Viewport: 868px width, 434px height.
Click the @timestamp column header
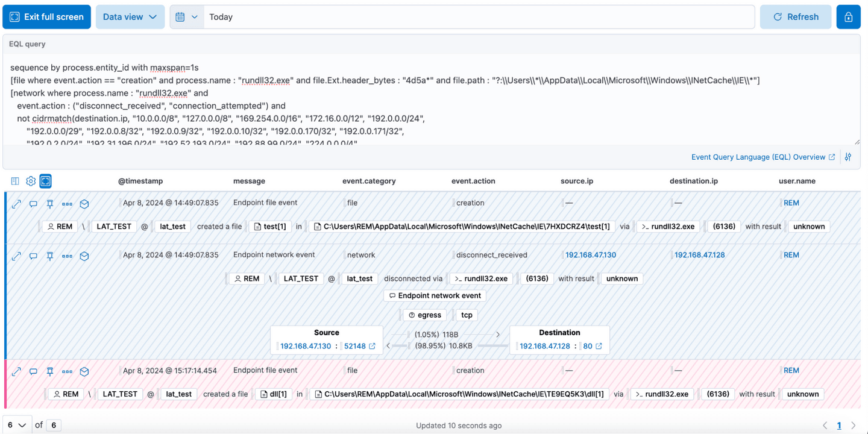[x=140, y=181]
